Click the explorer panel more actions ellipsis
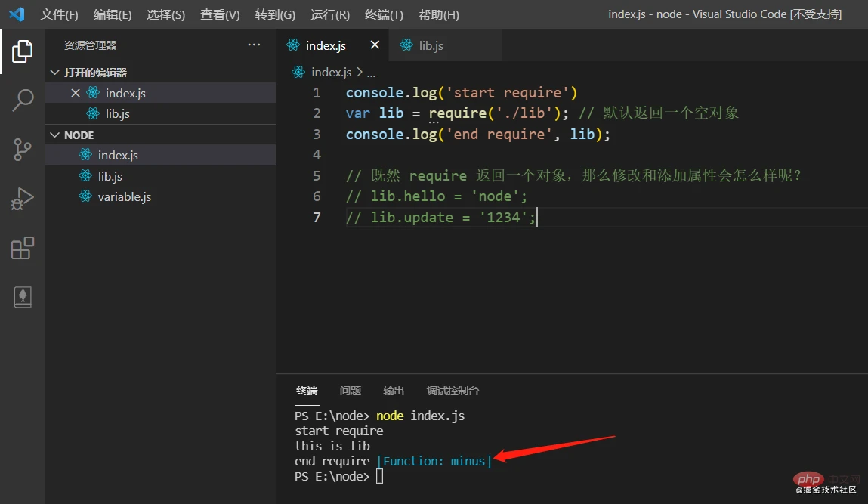Screen dimensions: 868x504 coord(254,45)
